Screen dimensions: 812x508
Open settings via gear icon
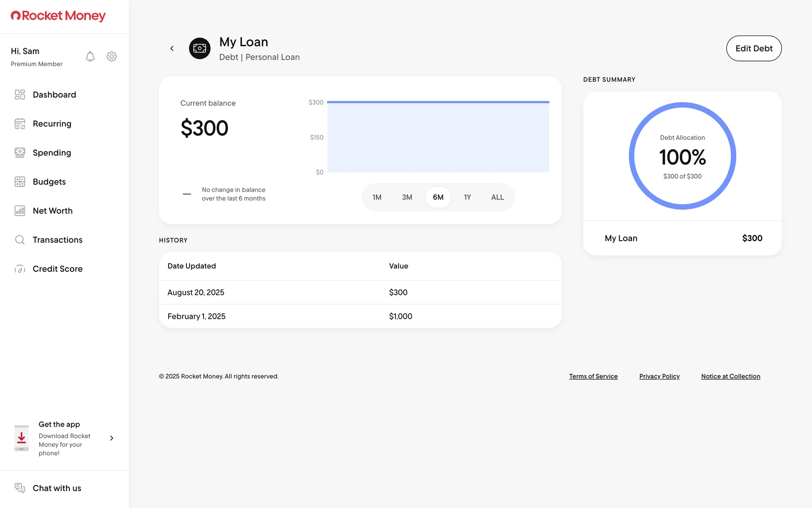click(x=112, y=57)
